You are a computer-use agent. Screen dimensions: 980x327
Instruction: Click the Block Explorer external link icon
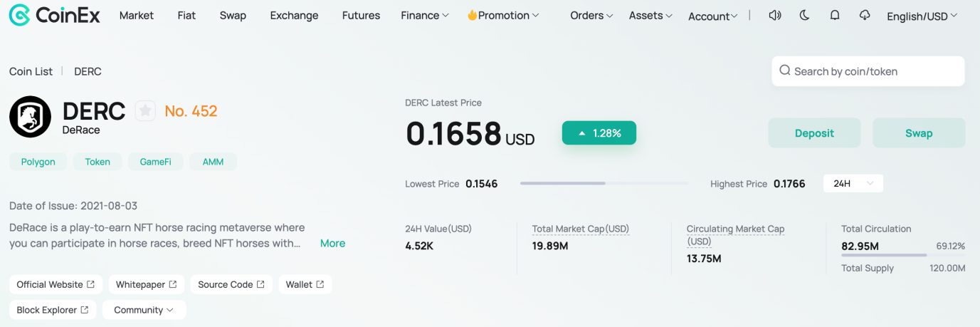point(85,310)
